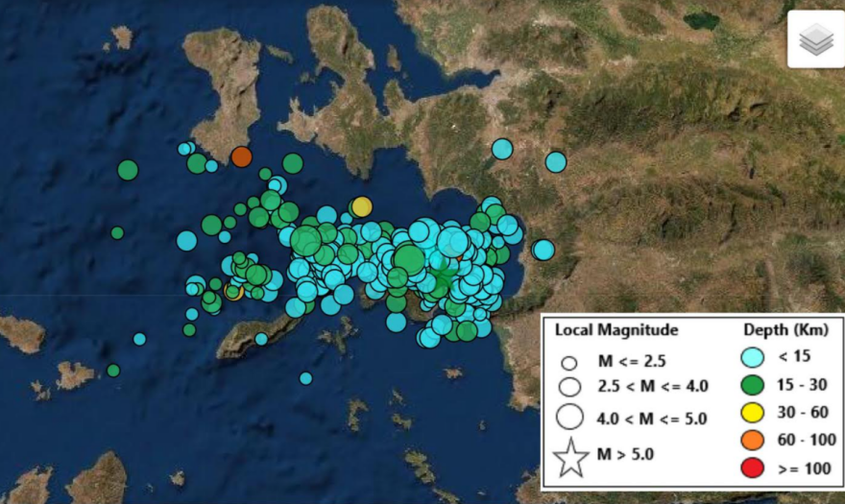Click the 'Local Magnitude' legend heading
Screen dimensions: 845x504
coord(616,330)
